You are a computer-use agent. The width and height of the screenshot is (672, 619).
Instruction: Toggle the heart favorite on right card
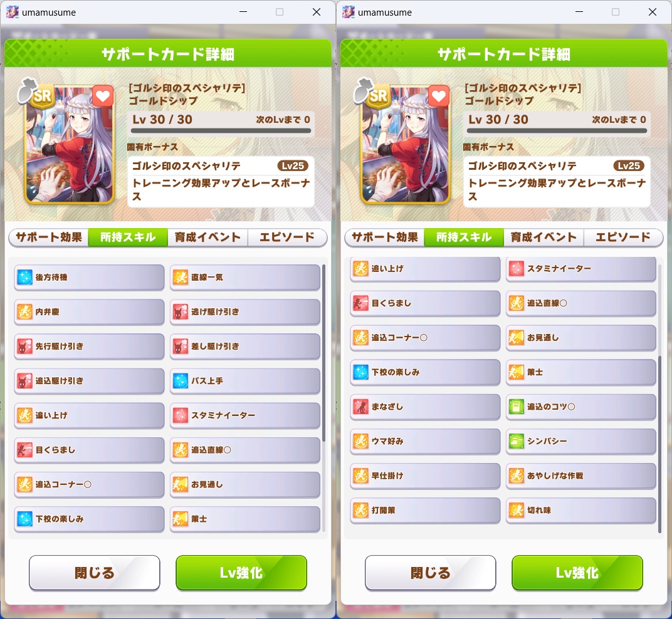point(439,96)
